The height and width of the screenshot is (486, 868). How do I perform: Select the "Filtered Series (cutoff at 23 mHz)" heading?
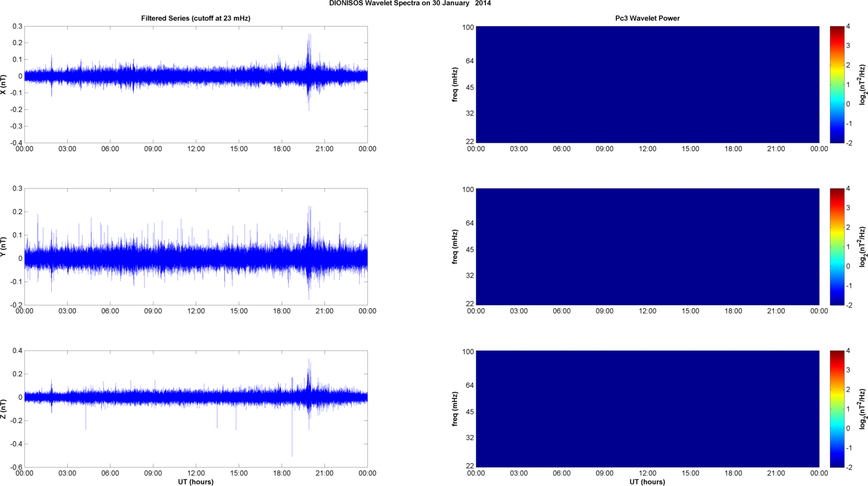196,18
